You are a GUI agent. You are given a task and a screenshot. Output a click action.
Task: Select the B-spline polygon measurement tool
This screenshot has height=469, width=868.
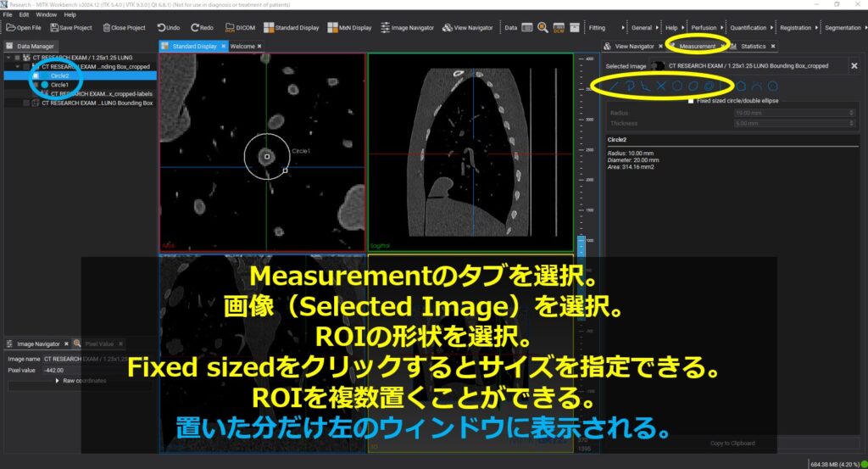(x=757, y=86)
